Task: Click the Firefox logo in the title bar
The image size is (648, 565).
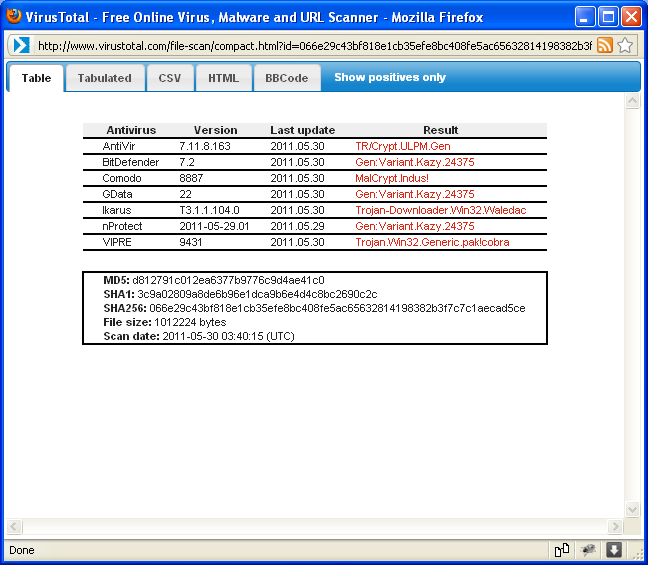Action: [13, 16]
